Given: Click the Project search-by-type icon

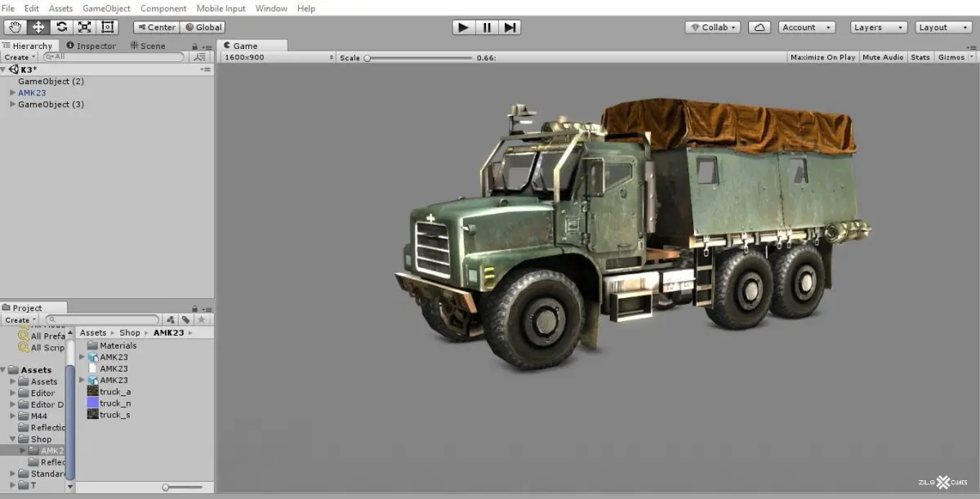Looking at the screenshot, I should click(171, 319).
